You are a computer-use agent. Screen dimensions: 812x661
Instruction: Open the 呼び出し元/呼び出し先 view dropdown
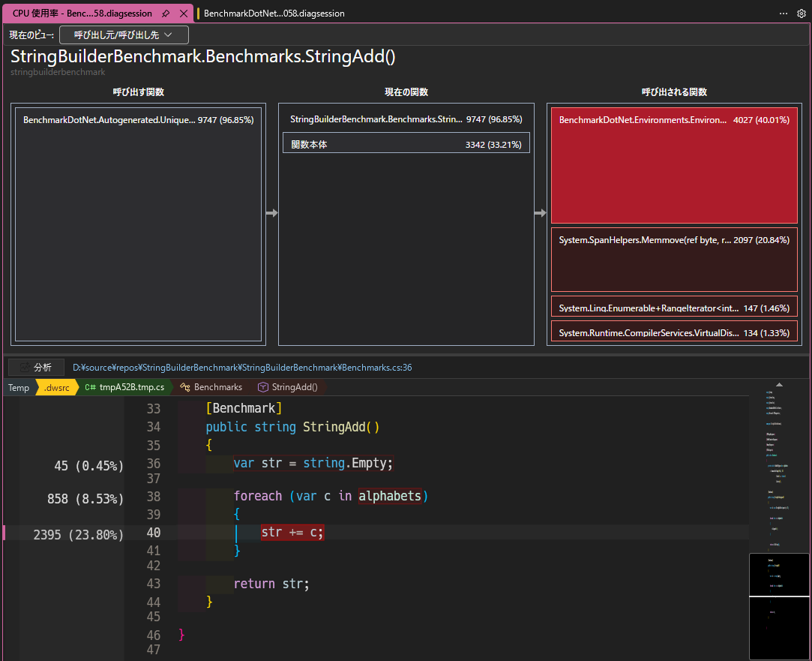point(124,35)
